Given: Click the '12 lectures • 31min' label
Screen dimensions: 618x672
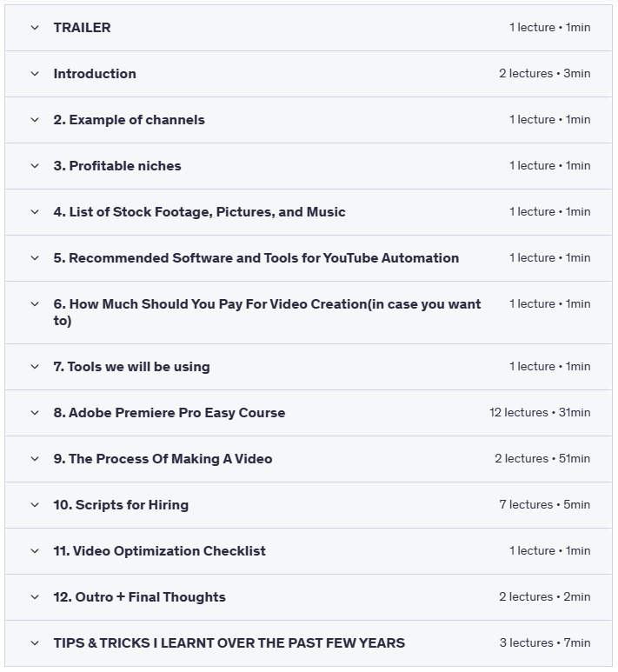Looking at the screenshot, I should pos(539,413).
